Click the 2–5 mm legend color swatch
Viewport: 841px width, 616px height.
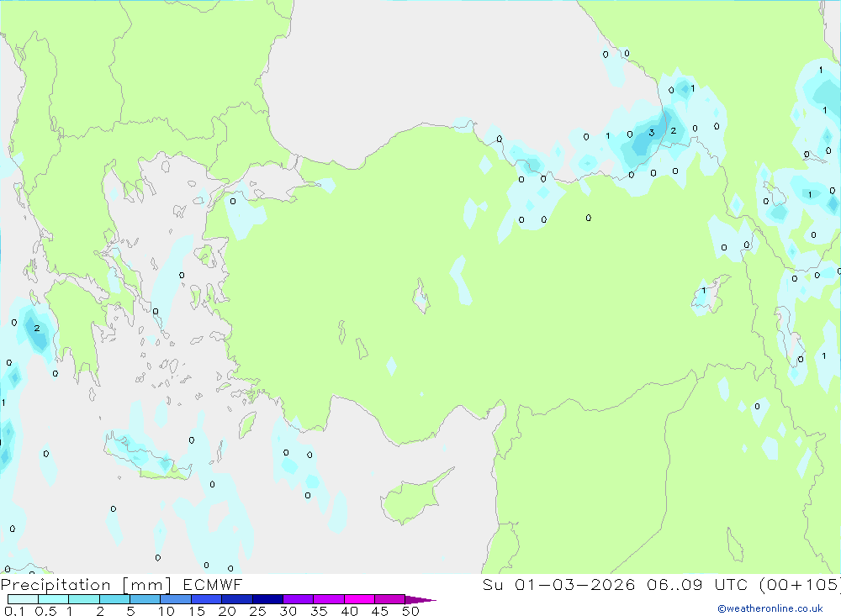[114, 599]
